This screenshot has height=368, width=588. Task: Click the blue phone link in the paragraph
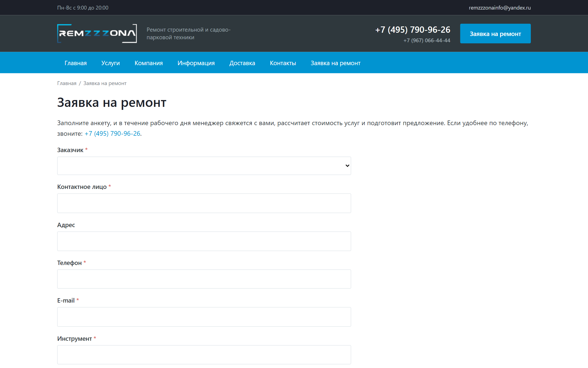click(x=112, y=134)
